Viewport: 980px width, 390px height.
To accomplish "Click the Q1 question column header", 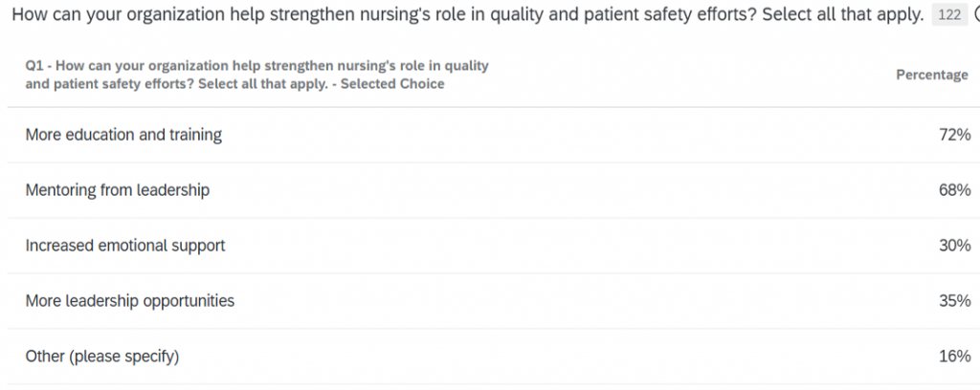I will pyautogui.click(x=256, y=75).
